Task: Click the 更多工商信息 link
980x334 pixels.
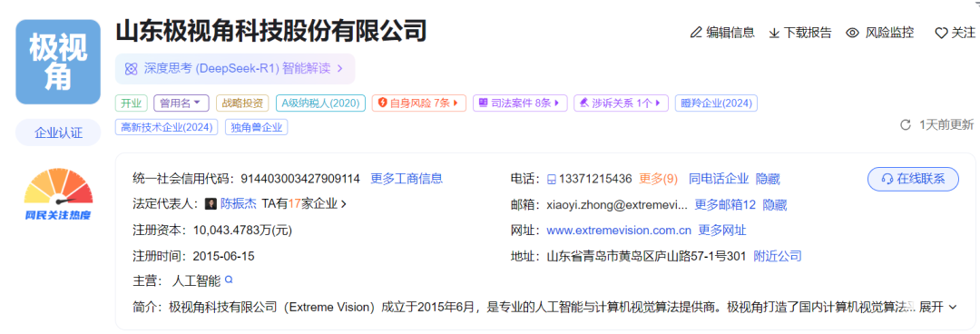Action: coord(407,179)
